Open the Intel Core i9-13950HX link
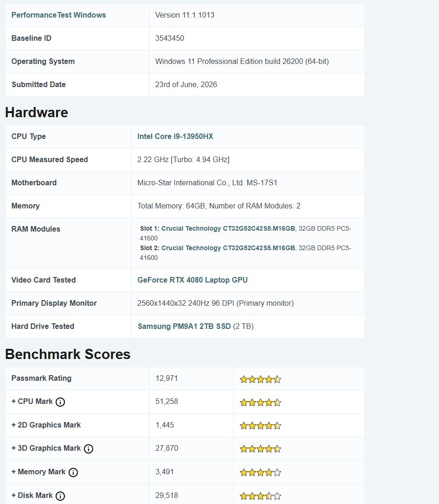Screen dimensions: 439x504 pos(175,136)
